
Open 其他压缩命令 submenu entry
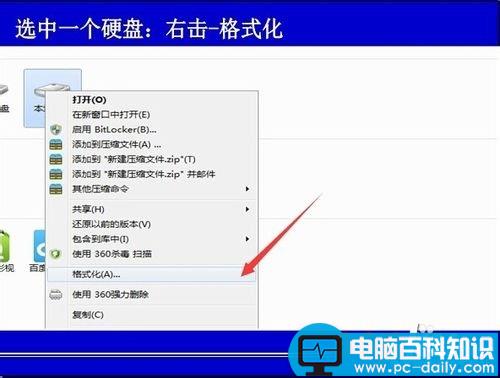[x=152, y=189]
